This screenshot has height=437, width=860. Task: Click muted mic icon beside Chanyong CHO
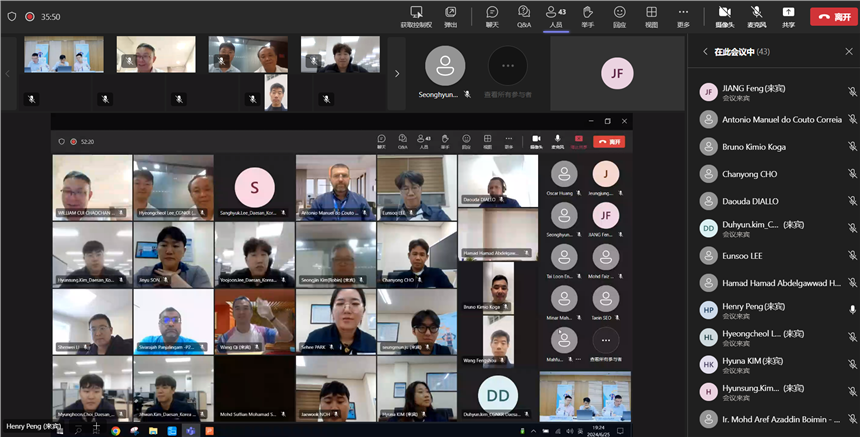click(x=852, y=173)
